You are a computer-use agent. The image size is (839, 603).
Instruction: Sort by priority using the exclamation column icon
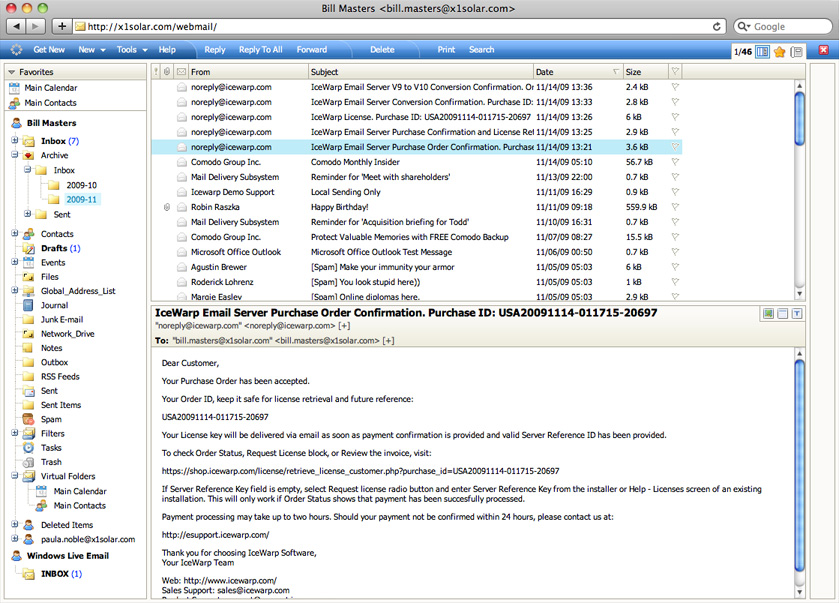156,71
